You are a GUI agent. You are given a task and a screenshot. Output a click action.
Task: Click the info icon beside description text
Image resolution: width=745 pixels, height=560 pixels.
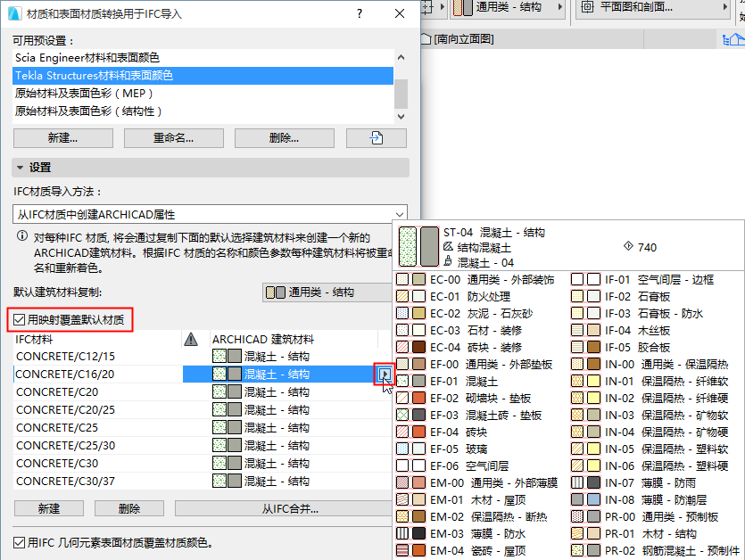(21, 236)
